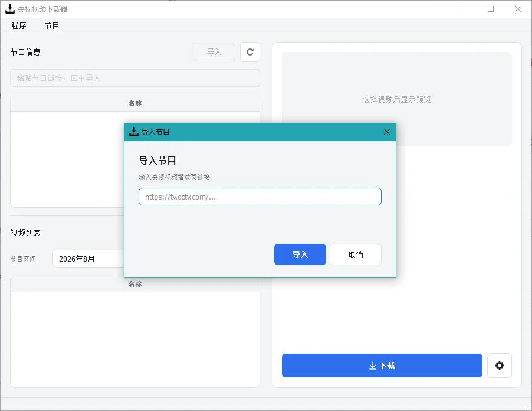Screen dimensions: 532x411
Task: Click the refresh icon beside 节目信息
Action: [250, 52]
